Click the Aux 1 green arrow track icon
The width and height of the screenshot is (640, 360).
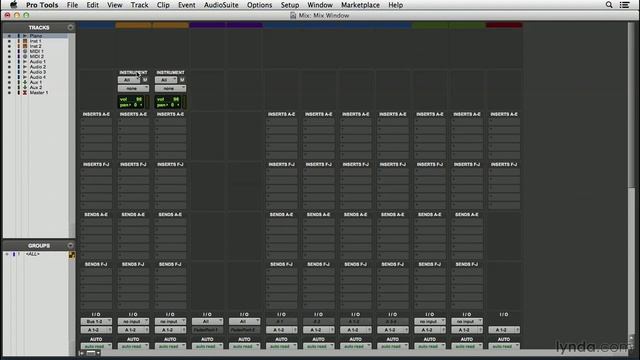pyautogui.click(x=25, y=82)
